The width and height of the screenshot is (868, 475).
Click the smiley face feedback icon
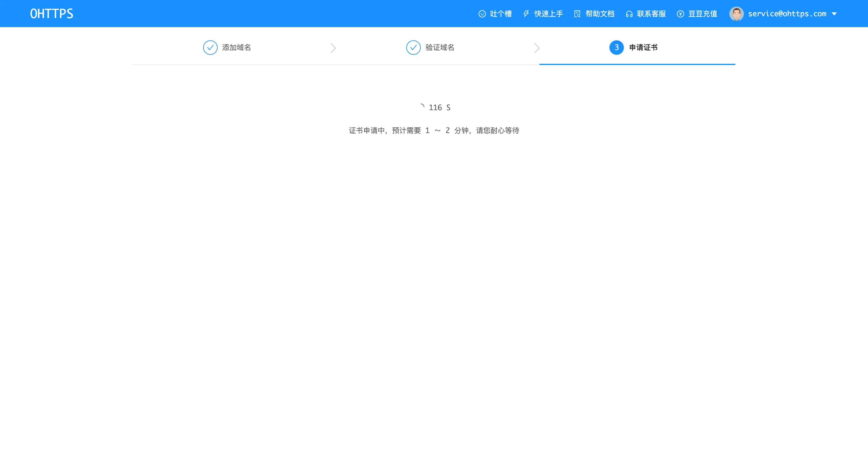pos(482,14)
